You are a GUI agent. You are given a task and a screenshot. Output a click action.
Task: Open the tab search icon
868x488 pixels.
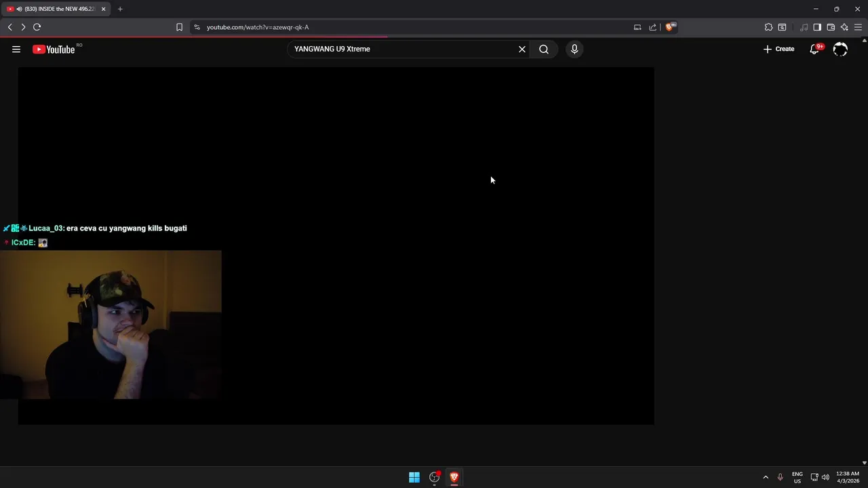782,27
